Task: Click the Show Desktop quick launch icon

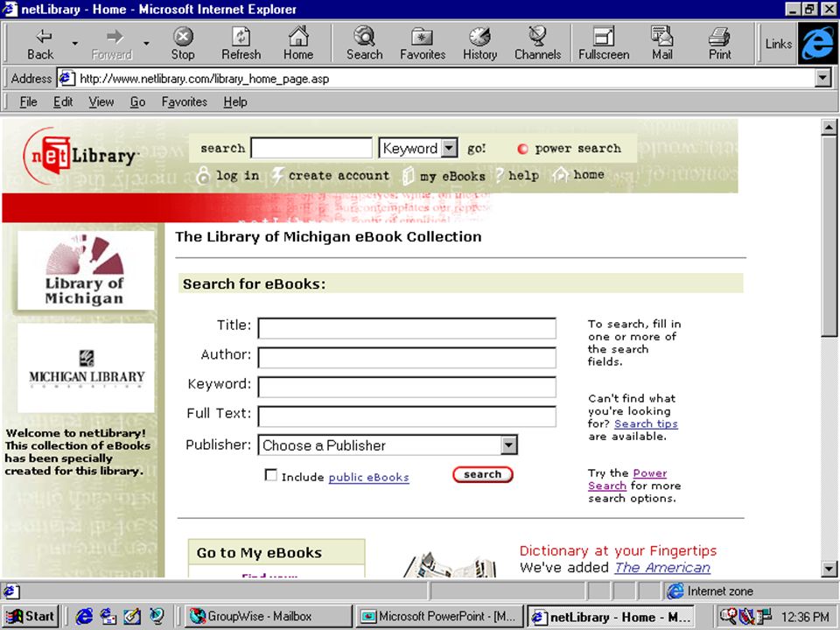Action: (132, 616)
